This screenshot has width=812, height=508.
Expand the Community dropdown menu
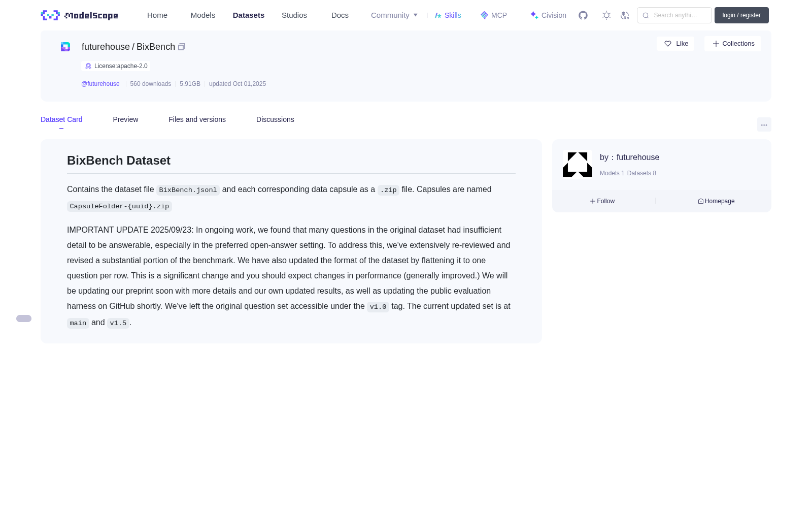click(x=394, y=15)
